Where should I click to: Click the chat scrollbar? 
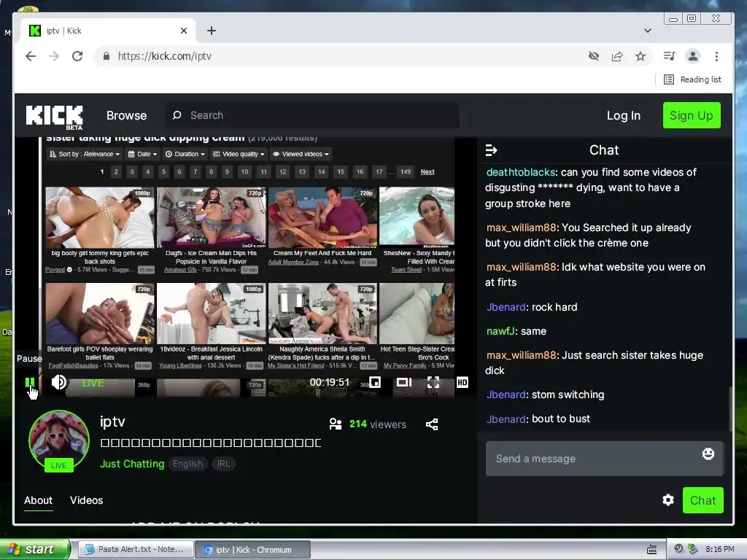coord(729,410)
